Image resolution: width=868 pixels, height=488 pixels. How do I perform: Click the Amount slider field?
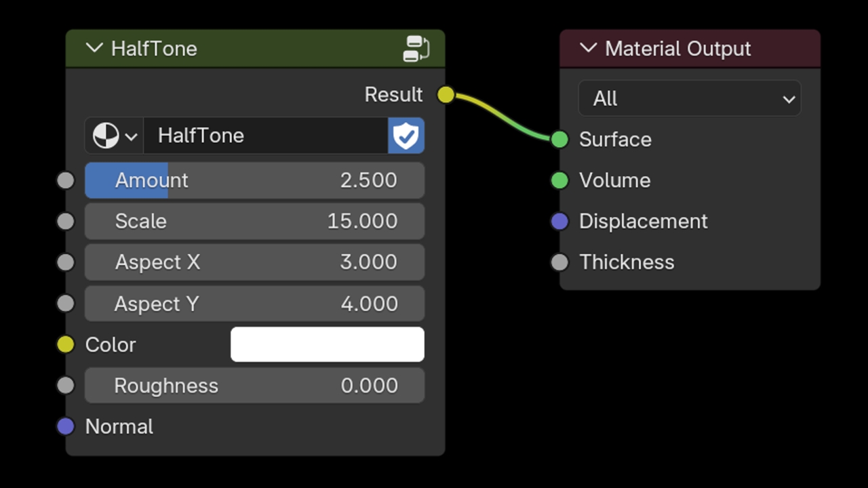pos(255,180)
